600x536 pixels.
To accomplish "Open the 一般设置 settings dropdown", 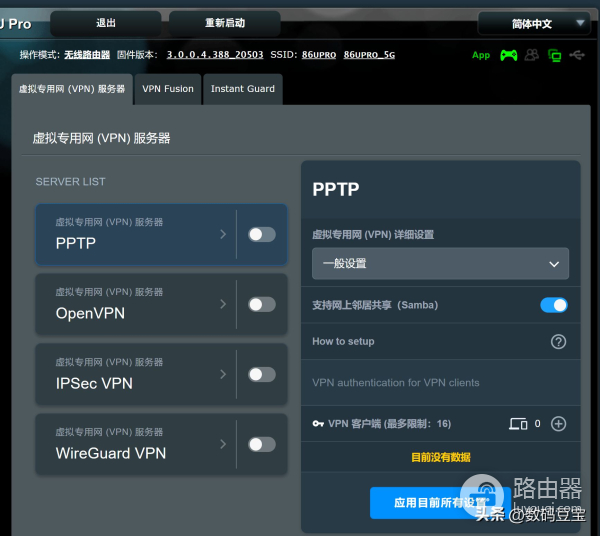I will [440, 264].
